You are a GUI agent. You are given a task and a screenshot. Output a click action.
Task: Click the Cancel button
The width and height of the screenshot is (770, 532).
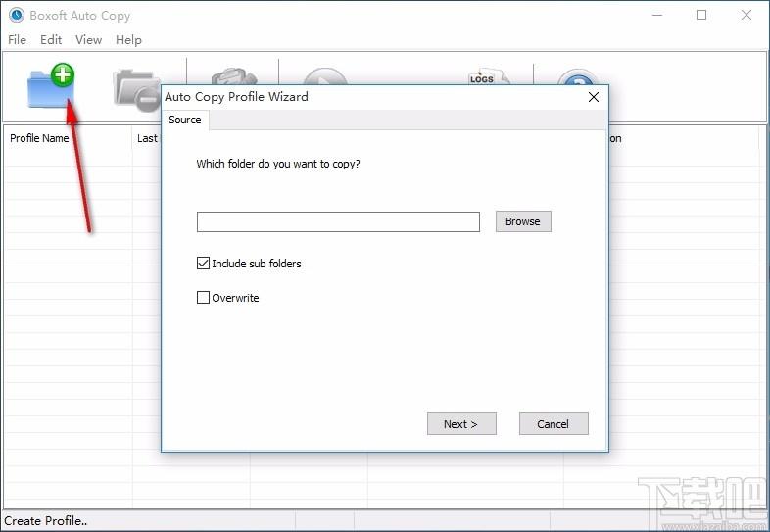[553, 424]
